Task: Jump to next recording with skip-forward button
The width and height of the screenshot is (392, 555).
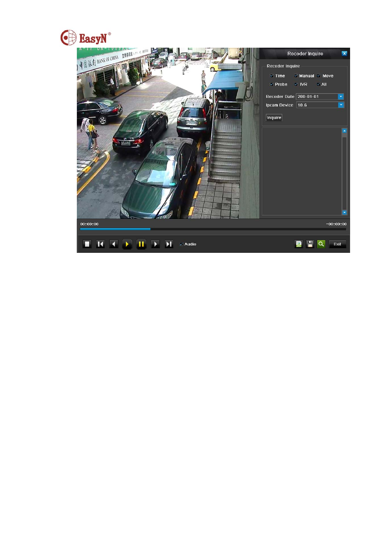Action: 169,244
